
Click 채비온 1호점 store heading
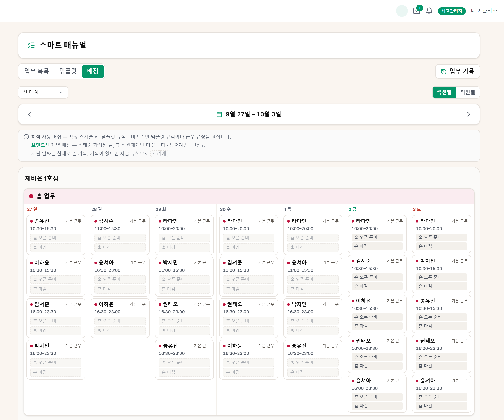point(42,178)
